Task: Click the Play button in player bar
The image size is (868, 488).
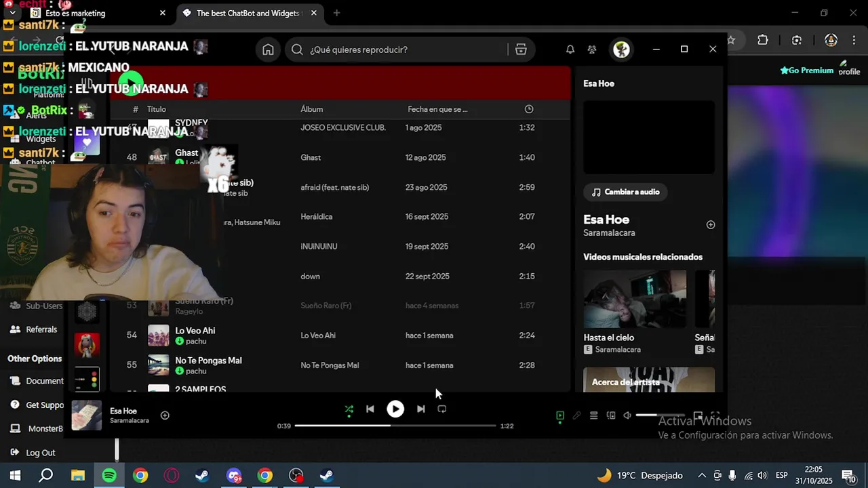Action: pyautogui.click(x=395, y=409)
